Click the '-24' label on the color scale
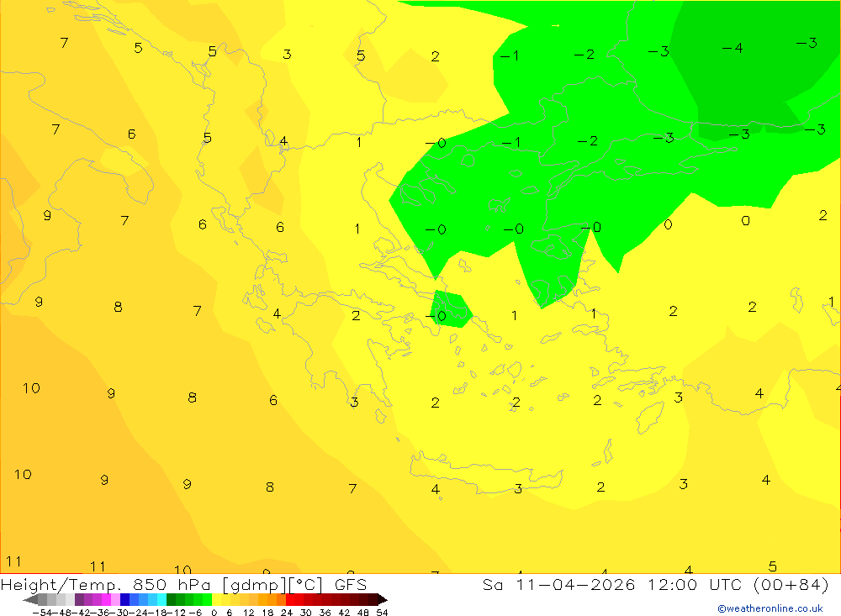841x616 pixels. [x=139, y=613]
